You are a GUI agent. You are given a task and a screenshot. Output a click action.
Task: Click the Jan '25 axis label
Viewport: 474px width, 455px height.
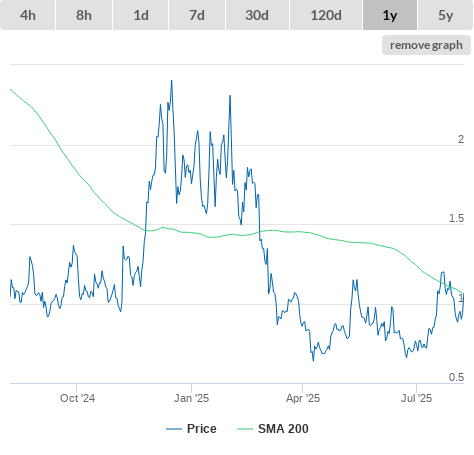191,398
